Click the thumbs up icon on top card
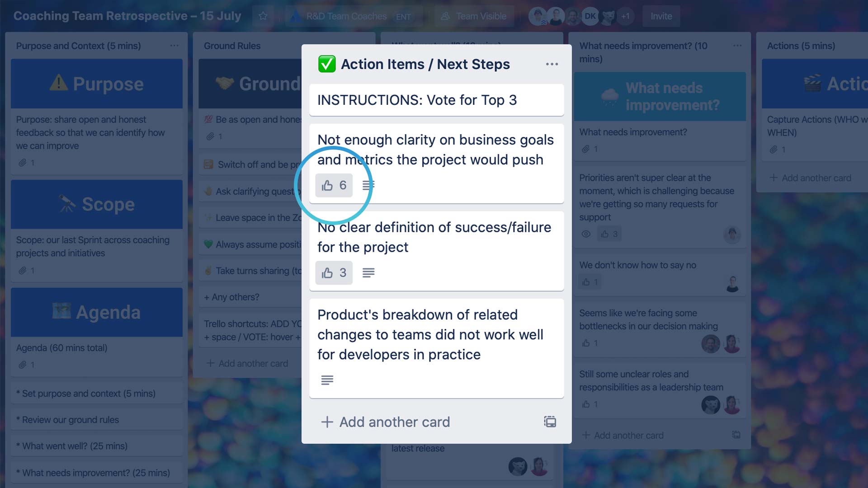 point(327,185)
